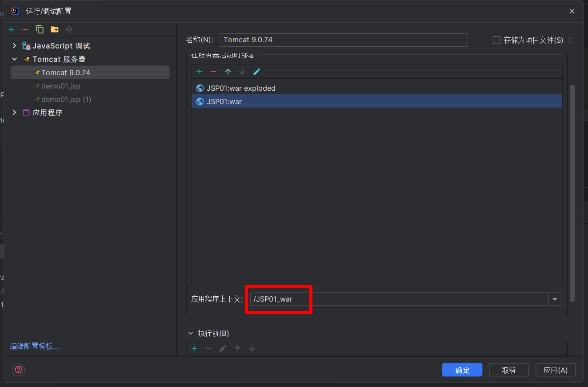Click the IntelliJ logo in the title bar
The height and width of the screenshot is (387, 588).
[15, 11]
